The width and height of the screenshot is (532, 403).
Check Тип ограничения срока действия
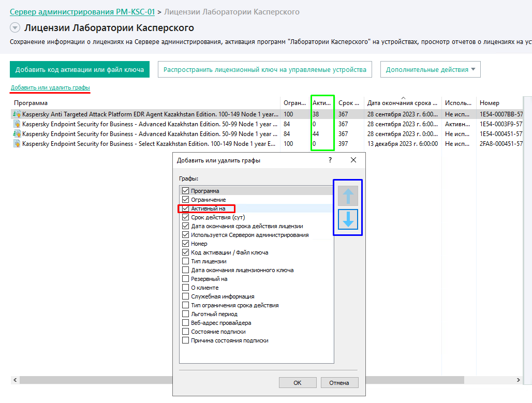click(186, 305)
